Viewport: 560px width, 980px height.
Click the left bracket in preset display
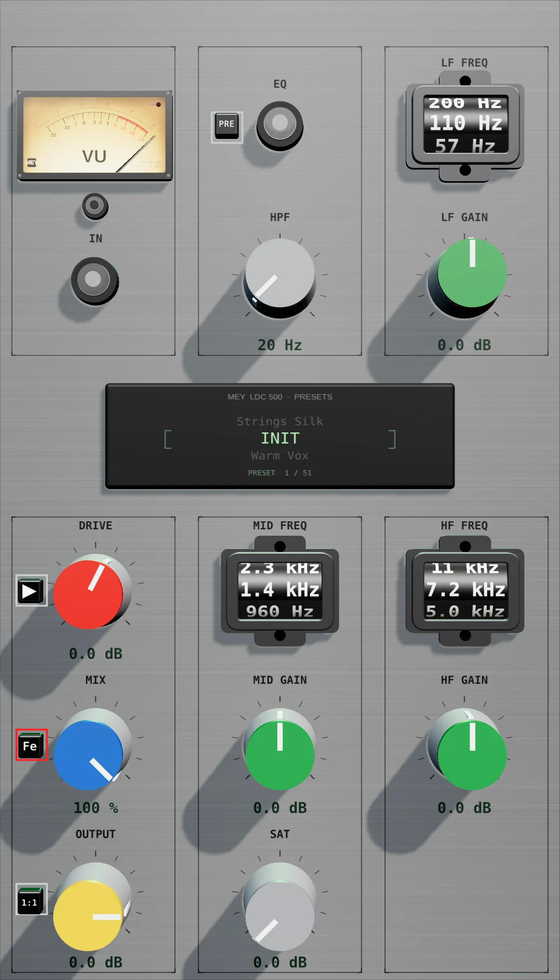coord(168,439)
